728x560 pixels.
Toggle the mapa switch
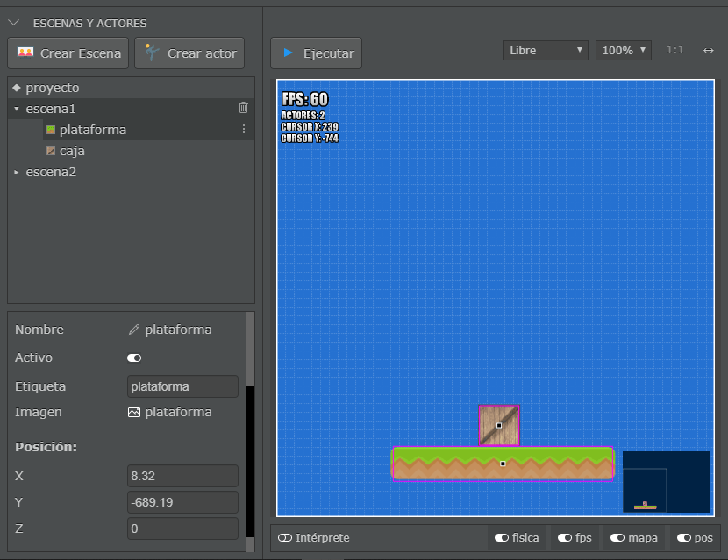(617, 538)
